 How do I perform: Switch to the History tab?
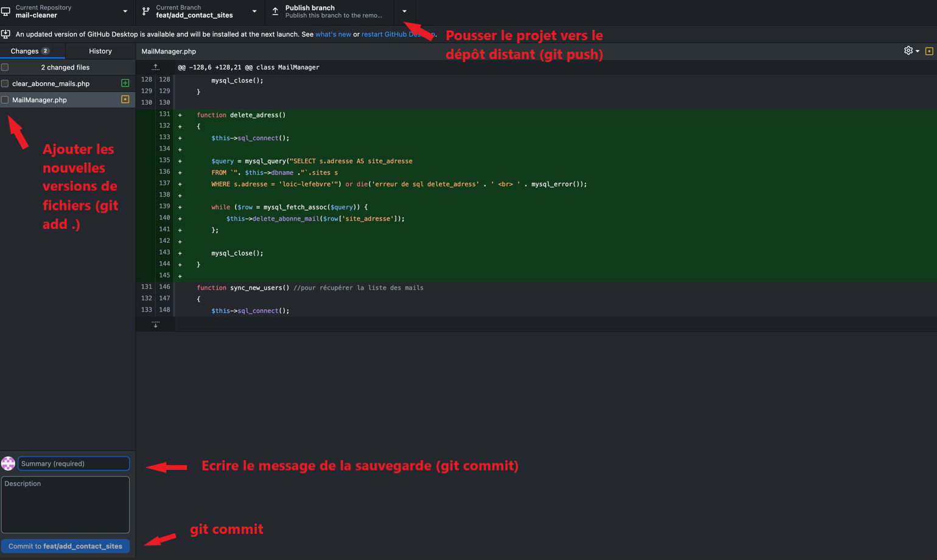point(100,51)
